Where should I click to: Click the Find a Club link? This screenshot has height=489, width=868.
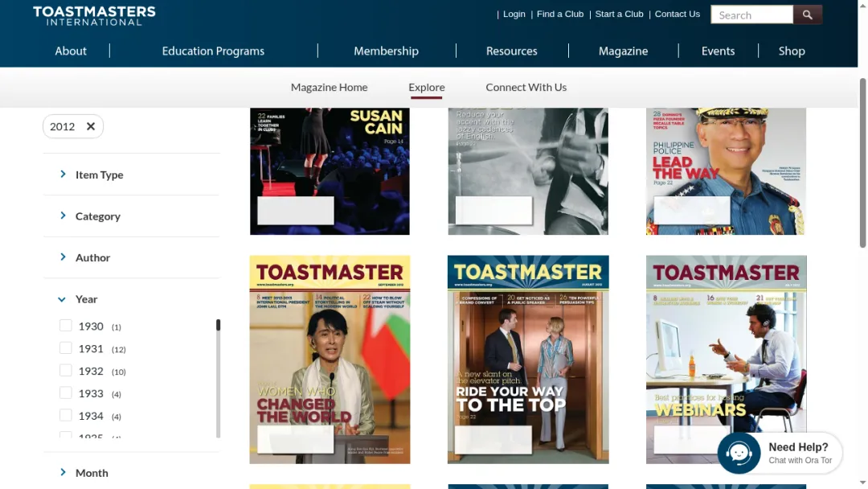coord(559,14)
